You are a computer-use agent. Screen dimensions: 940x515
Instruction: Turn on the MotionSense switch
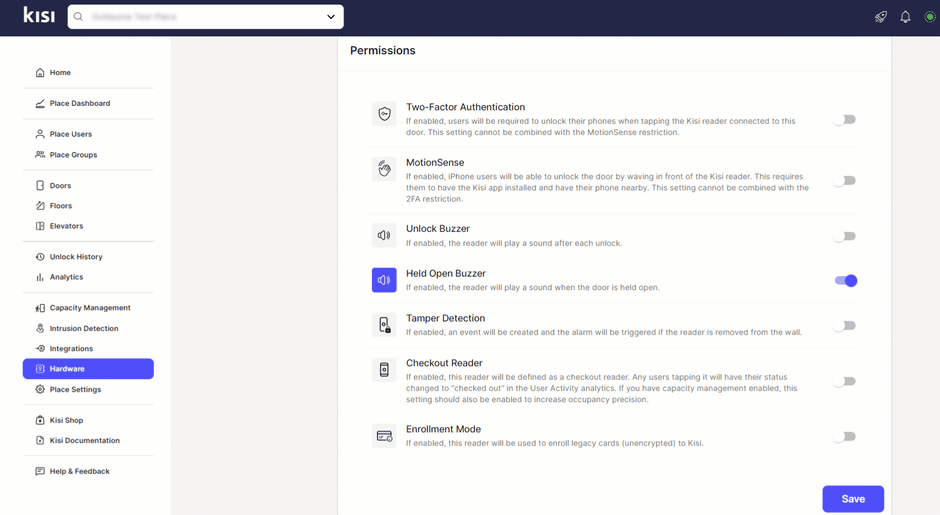click(x=845, y=180)
